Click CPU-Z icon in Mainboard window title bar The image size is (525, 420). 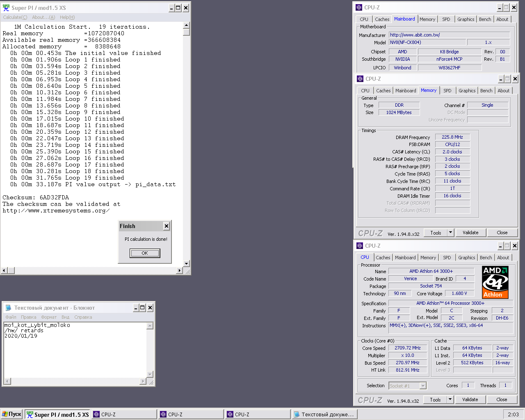(359, 7)
